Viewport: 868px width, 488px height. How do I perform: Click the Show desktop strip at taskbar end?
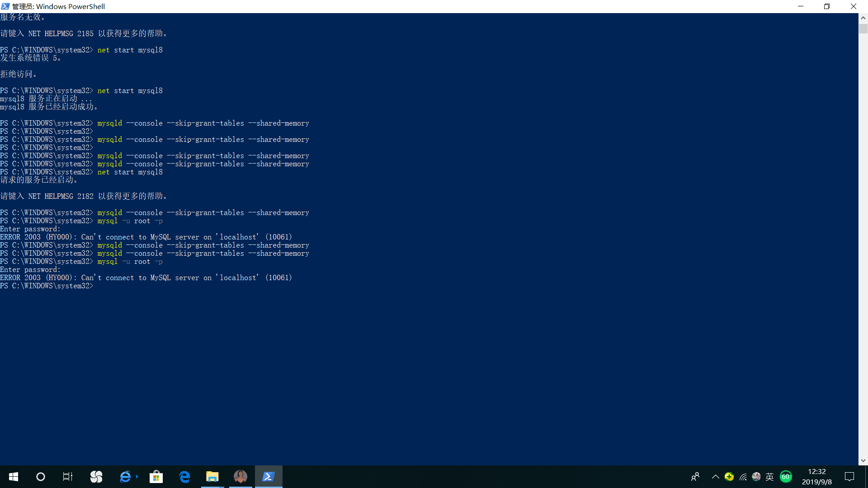(866, 477)
